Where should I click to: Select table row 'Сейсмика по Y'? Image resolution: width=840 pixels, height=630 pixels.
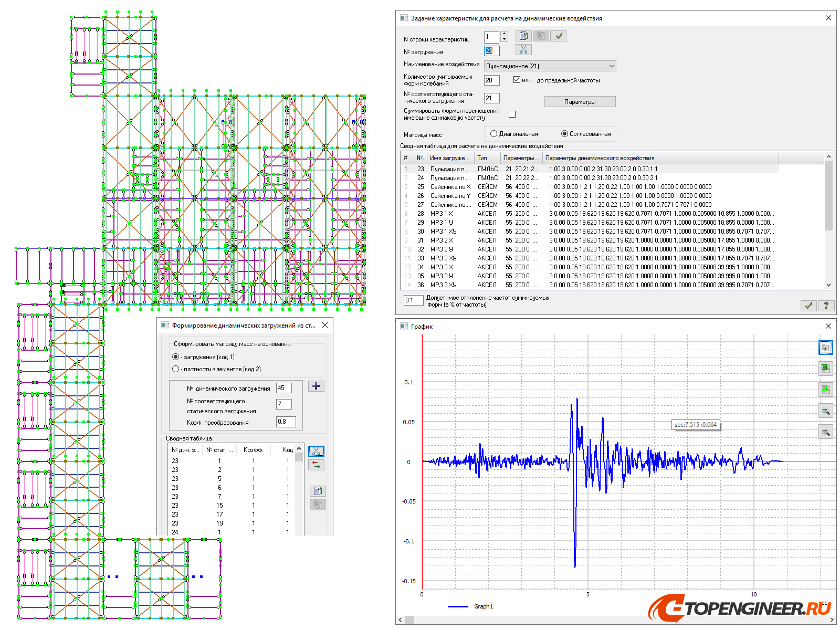[x=590, y=196]
